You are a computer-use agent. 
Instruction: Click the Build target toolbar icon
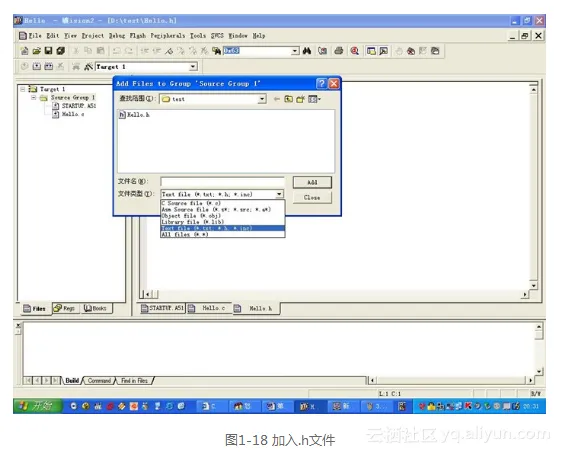(36, 66)
